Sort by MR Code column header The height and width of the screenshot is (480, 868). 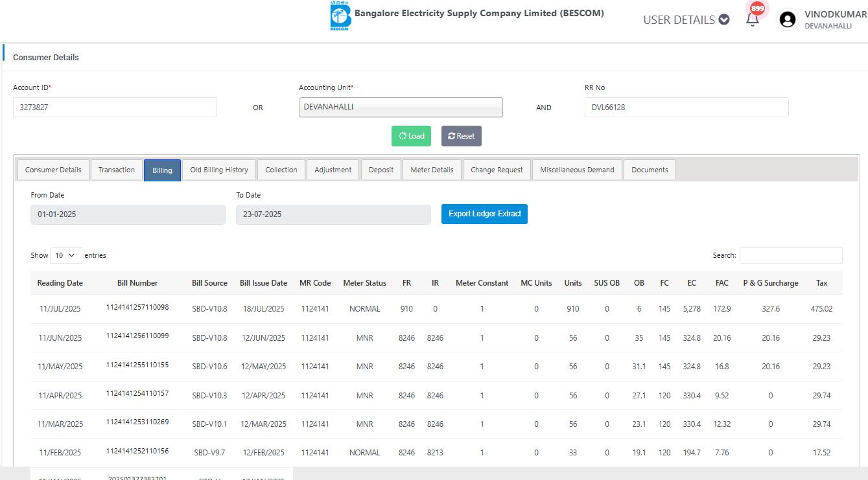315,283
